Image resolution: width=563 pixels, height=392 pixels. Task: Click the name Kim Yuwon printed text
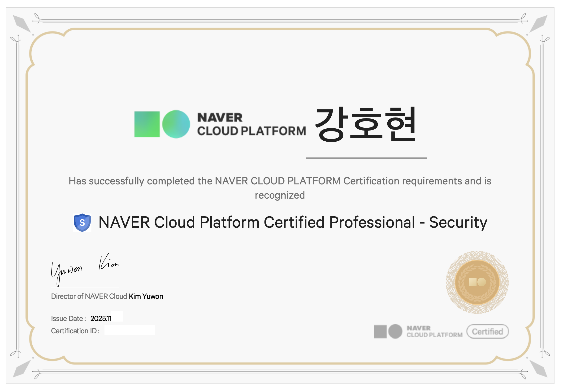[x=146, y=296]
